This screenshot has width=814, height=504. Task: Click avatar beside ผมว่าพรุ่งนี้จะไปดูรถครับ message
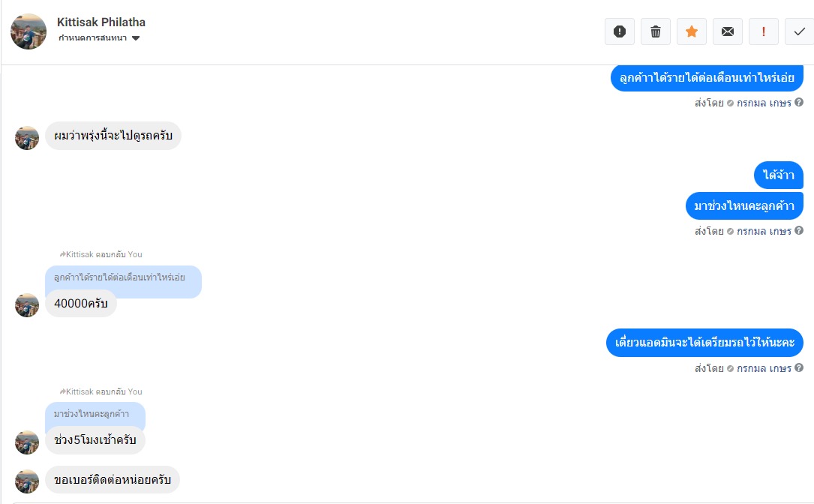(x=27, y=138)
